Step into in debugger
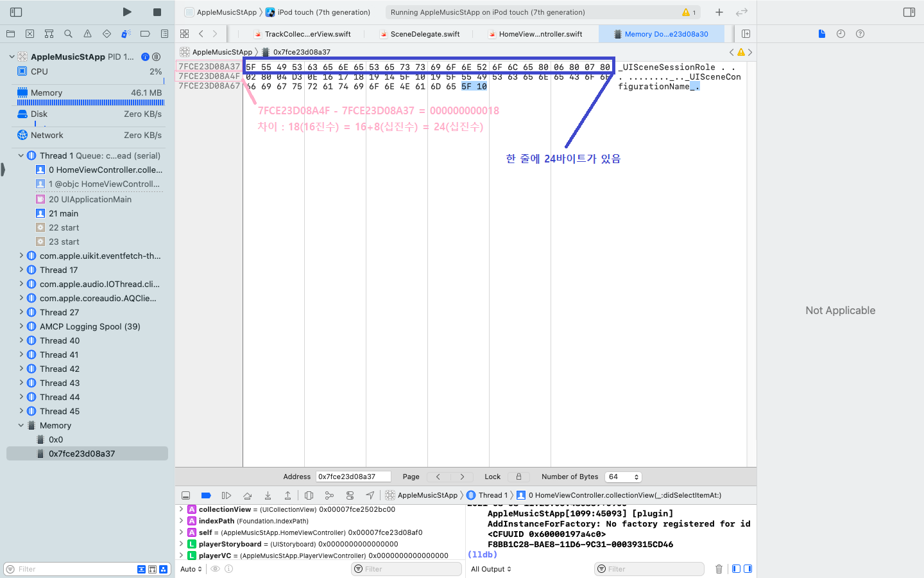The width and height of the screenshot is (924, 578). click(268, 495)
